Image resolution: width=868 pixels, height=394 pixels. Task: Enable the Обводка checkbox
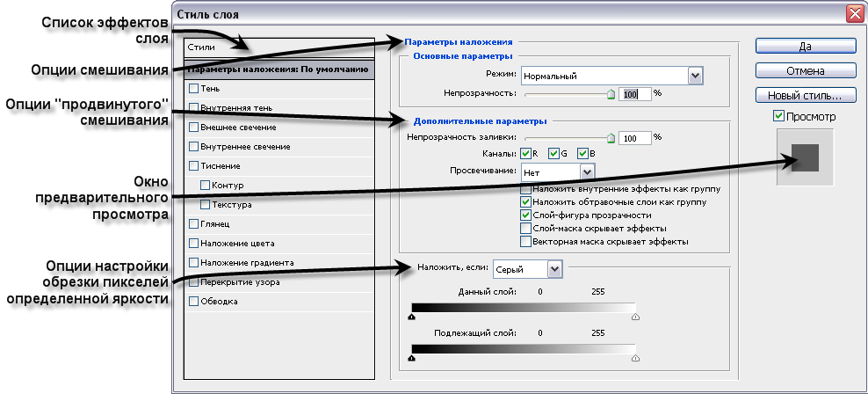click(193, 302)
